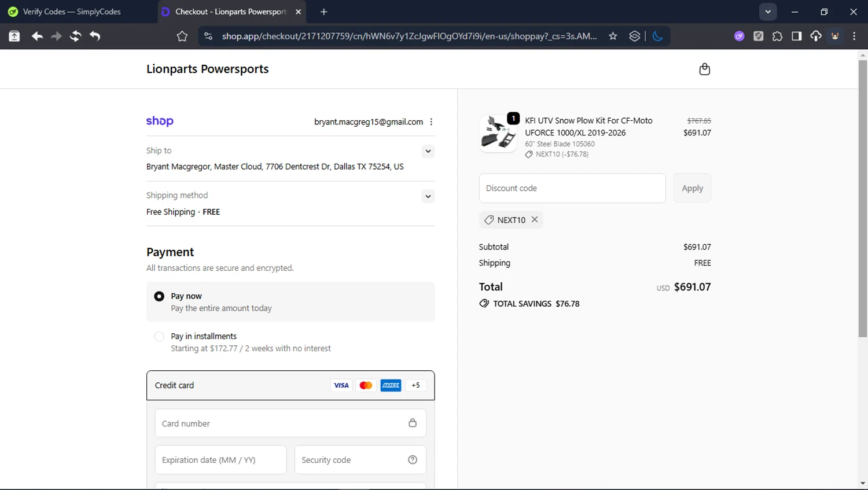Click the upload icon at far left of toolbar
The image size is (868, 490).
14,36
